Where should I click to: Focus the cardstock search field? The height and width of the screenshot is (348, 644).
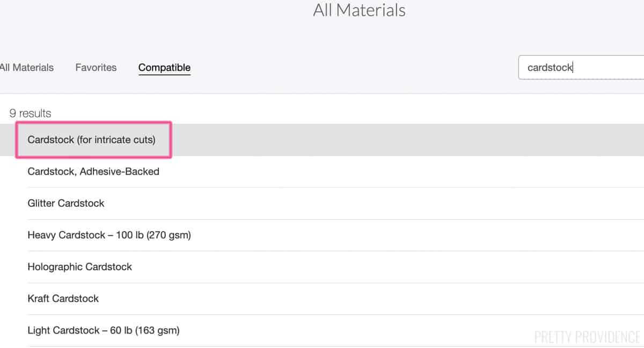coord(581,68)
